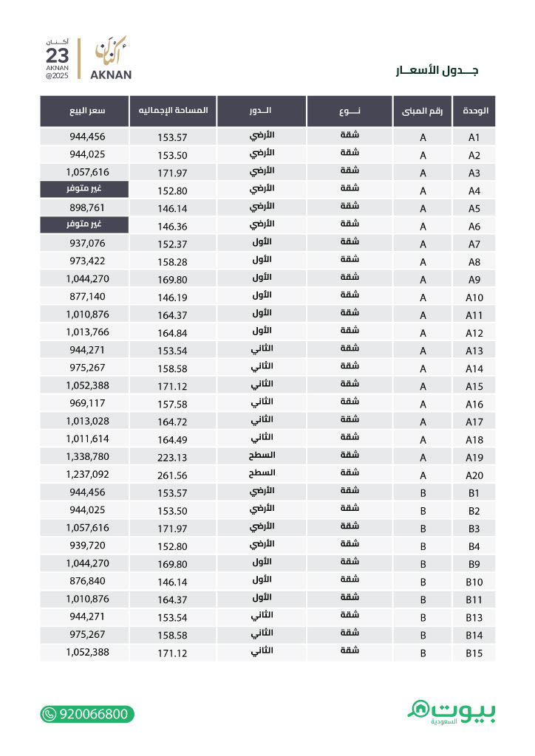Viewport: 535px width, 756px height.
Task: Click the AKNAN logo
Action: pyautogui.click(x=111, y=58)
